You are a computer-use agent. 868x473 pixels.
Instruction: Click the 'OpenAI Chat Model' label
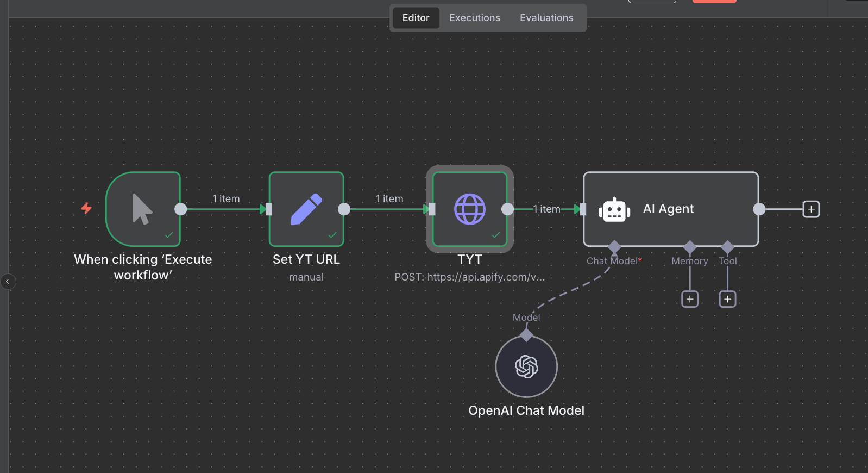(526, 410)
